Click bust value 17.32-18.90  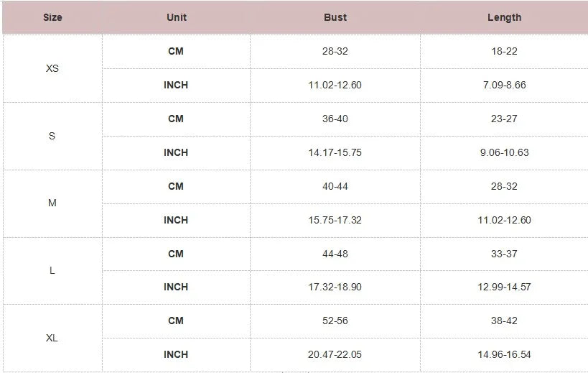point(335,287)
